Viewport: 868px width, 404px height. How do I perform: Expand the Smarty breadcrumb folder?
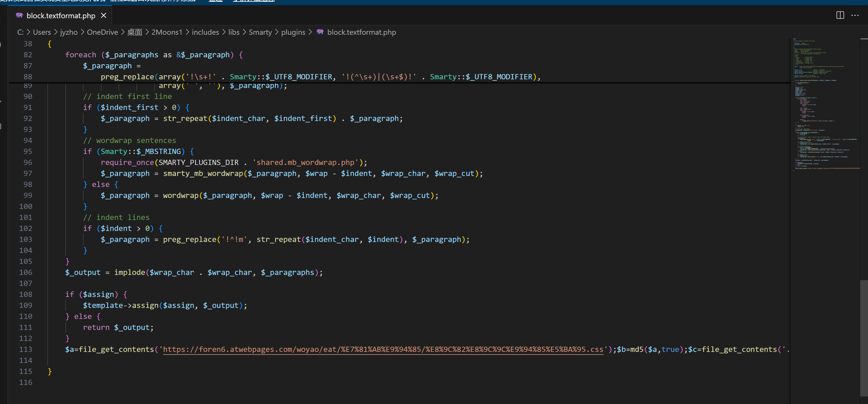click(x=260, y=32)
